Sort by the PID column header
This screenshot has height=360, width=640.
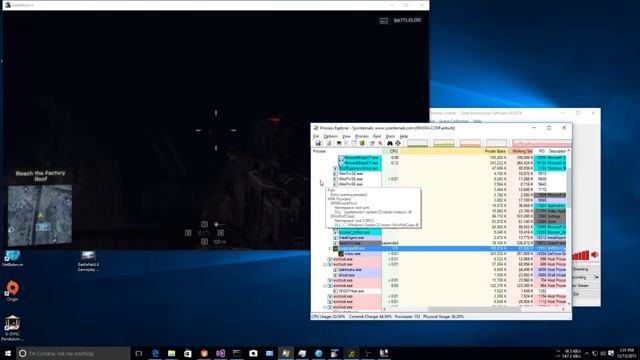click(540, 151)
